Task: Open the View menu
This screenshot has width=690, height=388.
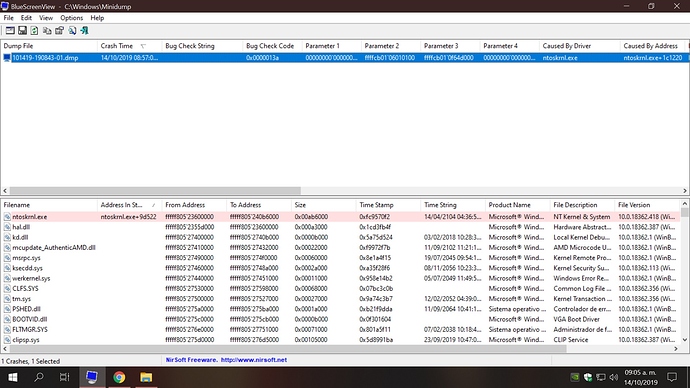Action: [46, 18]
